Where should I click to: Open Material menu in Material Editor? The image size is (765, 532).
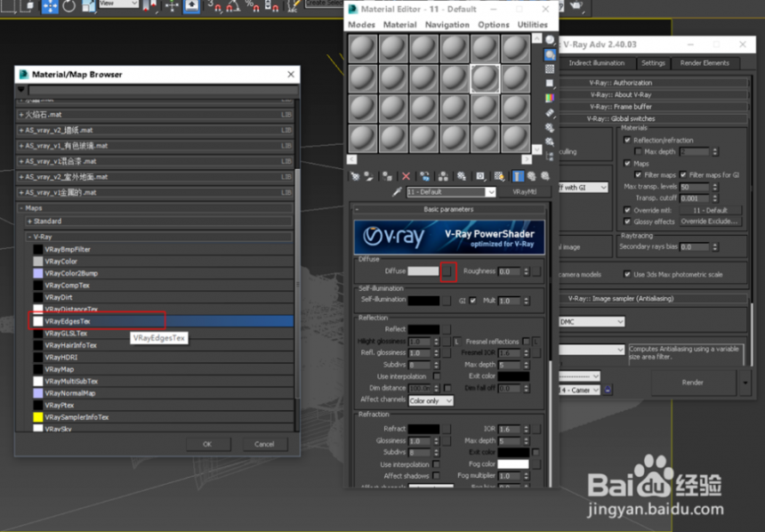pos(399,25)
